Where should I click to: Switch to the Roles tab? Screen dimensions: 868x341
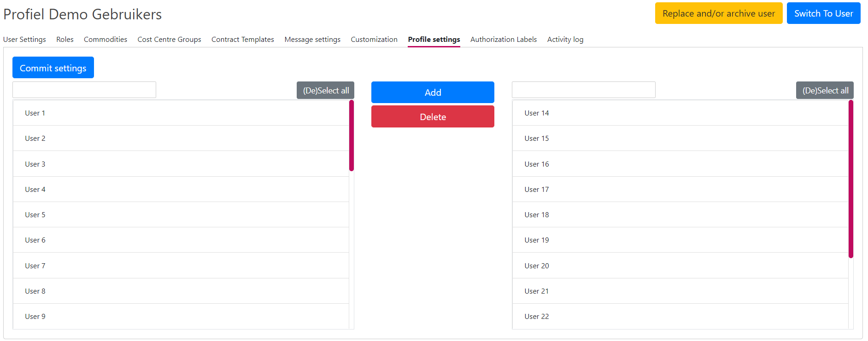pyautogui.click(x=65, y=40)
